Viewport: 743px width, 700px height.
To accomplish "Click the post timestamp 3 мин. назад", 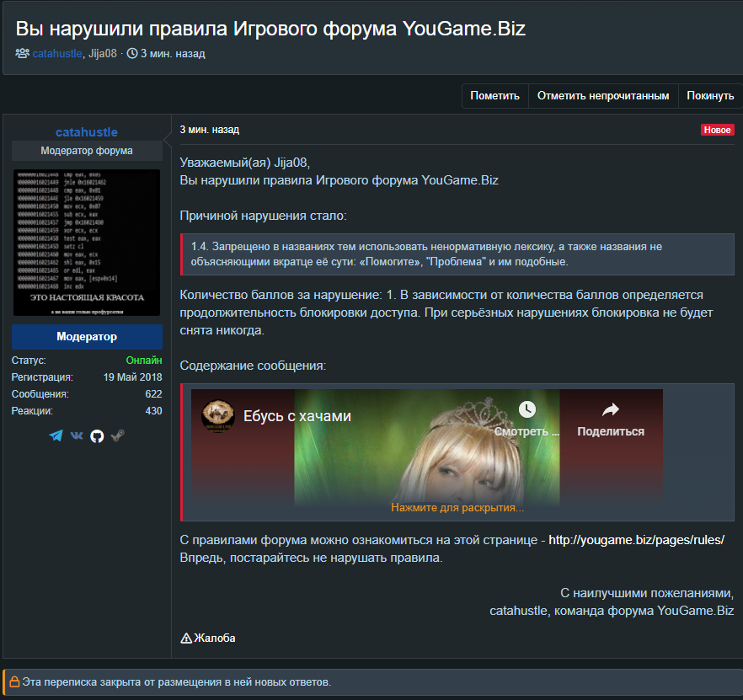I will 210,130.
